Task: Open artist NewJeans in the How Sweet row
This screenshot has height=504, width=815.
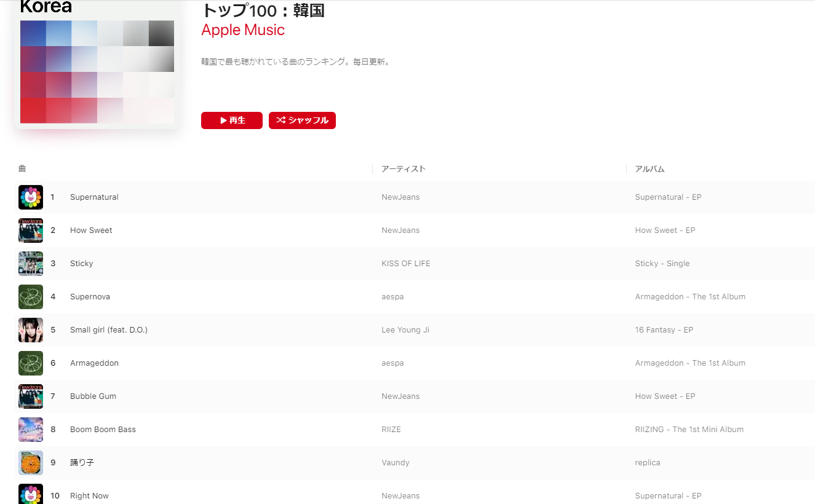Action: [400, 230]
